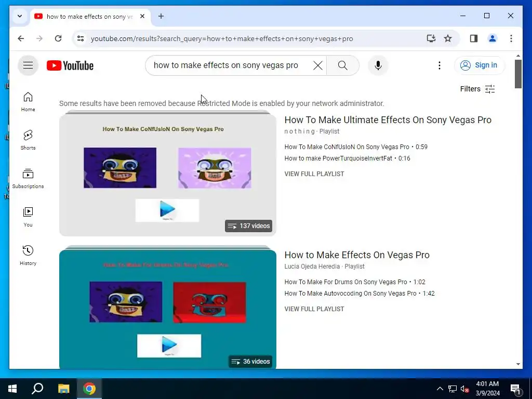Expand the tab search dropdown arrow
This screenshot has height=399, width=532.
pyautogui.click(x=20, y=16)
